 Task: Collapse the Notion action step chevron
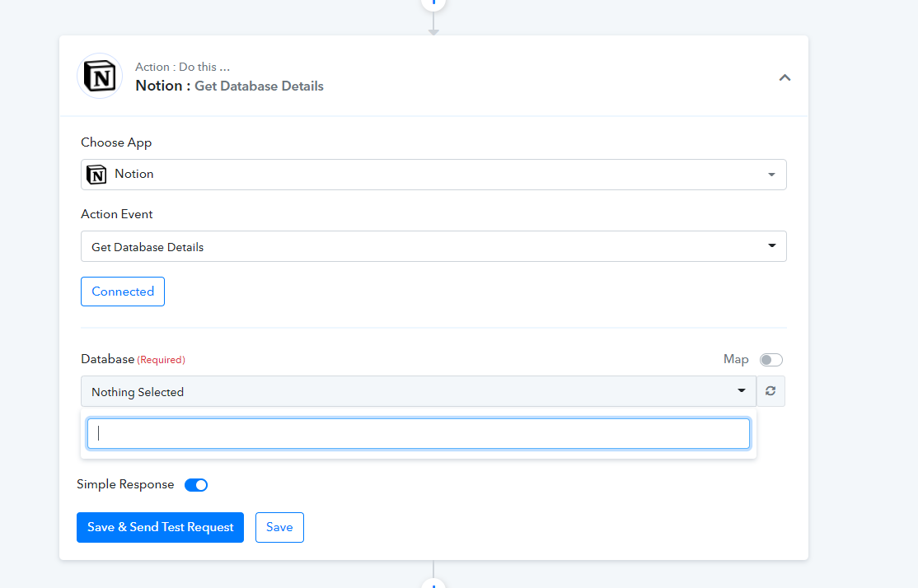coord(785,77)
